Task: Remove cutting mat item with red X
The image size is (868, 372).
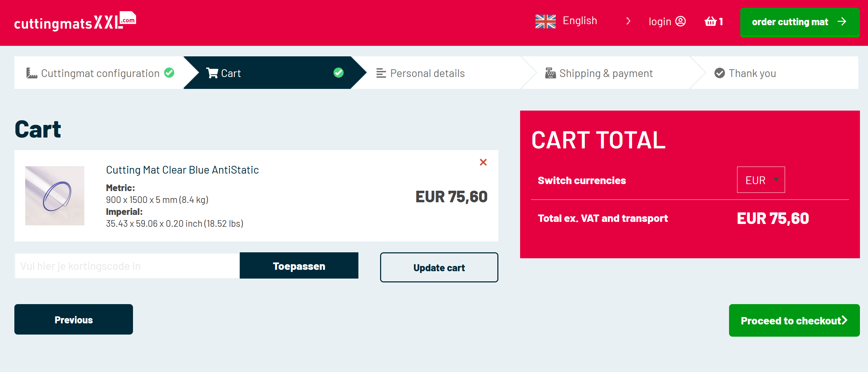Action: click(x=483, y=162)
